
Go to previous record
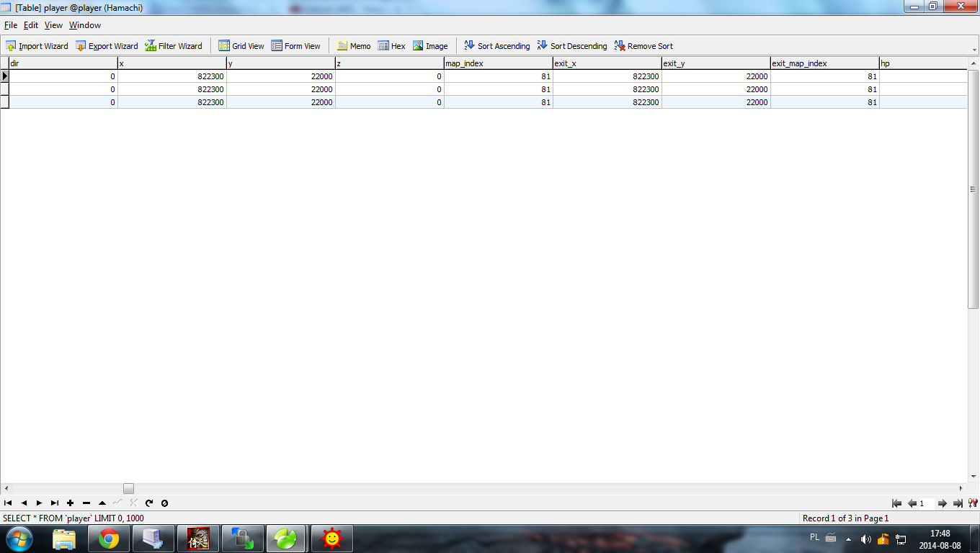(x=24, y=503)
